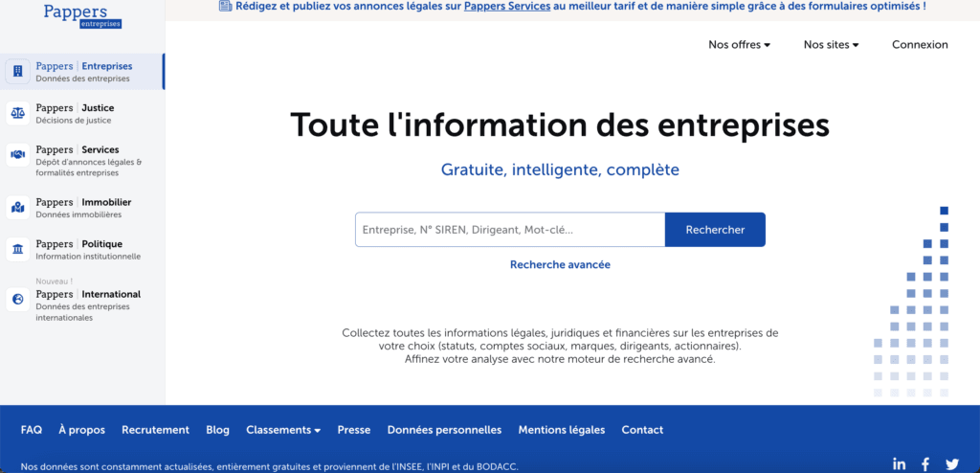This screenshot has height=473, width=980.
Task: Click the Pappers Entreprises building icon
Action: coord(18,72)
